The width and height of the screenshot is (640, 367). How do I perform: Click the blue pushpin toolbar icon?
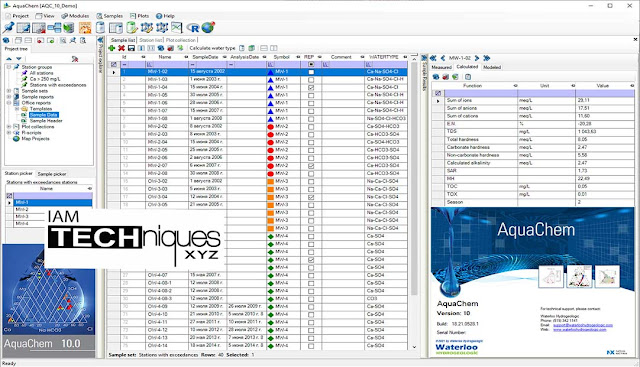(8, 28)
